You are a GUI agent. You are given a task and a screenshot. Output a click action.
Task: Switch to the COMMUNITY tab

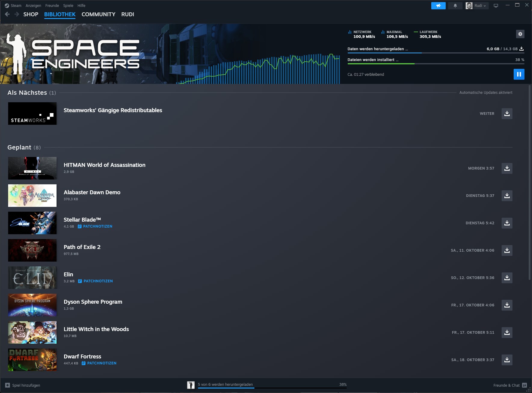pyautogui.click(x=98, y=14)
